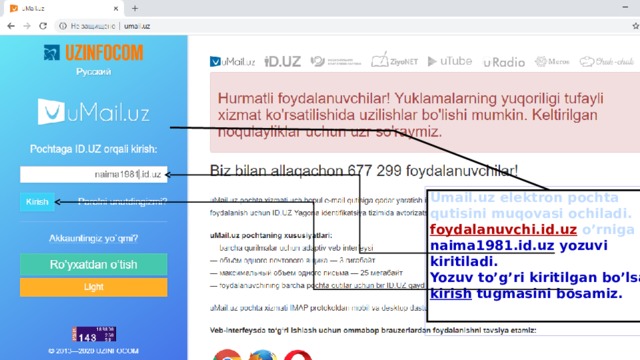
Task: Click 'Pochtaga ID.UZ orqali kirish:' label
Action: [93, 149]
